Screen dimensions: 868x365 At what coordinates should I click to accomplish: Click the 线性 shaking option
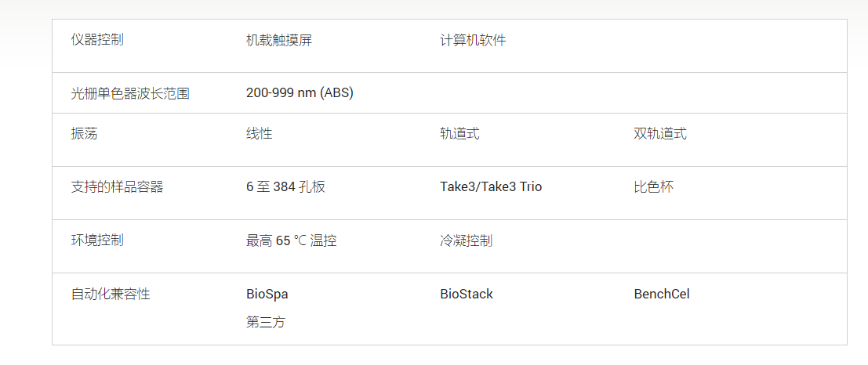coord(259,134)
